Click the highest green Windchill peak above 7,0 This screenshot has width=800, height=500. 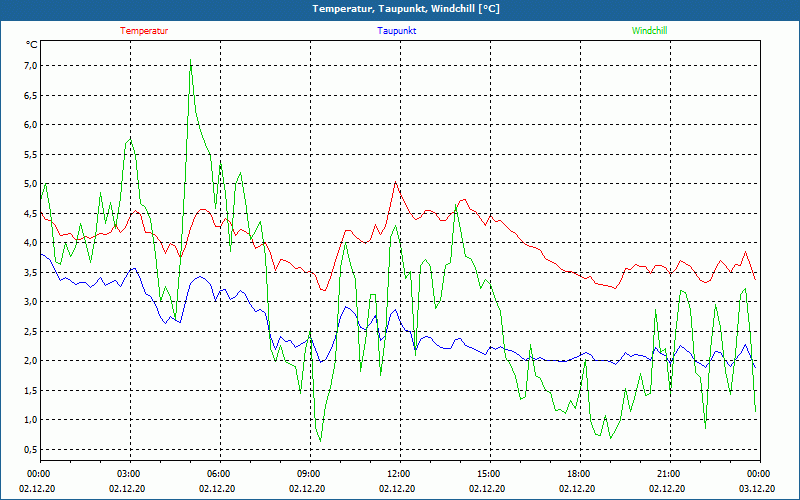click(190, 60)
